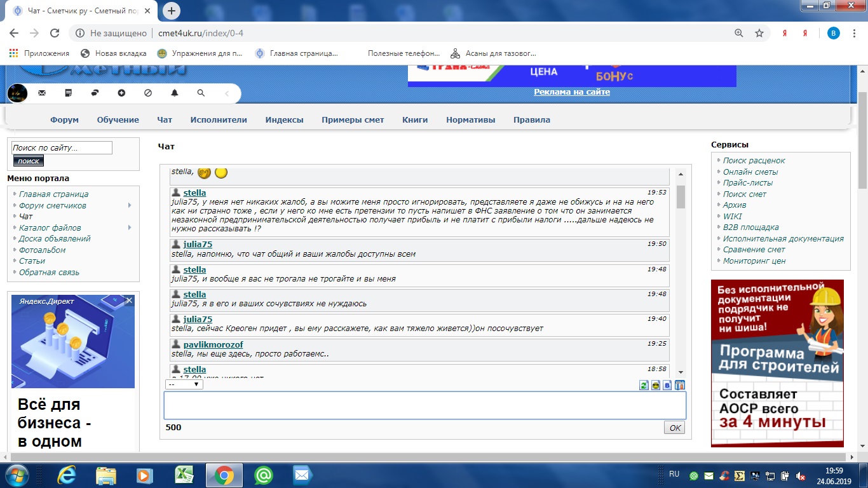
Task: Open the Обучение navigation item
Action: (x=118, y=119)
